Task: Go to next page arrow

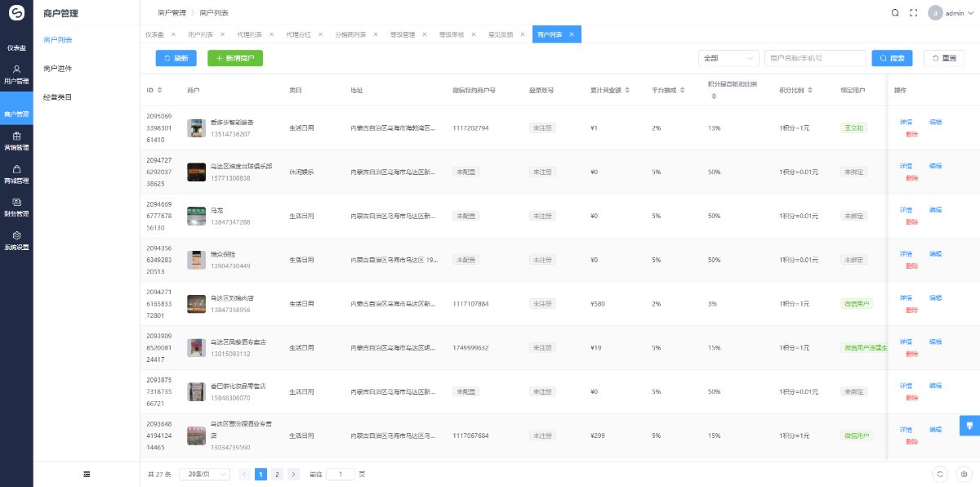Action: 293,474
